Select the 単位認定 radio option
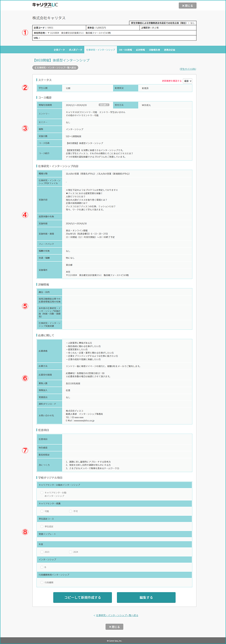This screenshot has width=226, height=644. pos(42,526)
